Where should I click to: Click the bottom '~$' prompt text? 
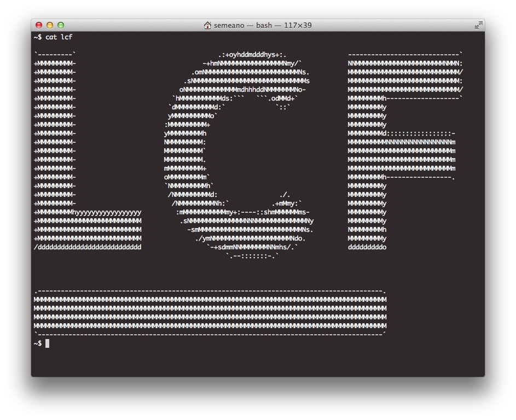point(38,343)
